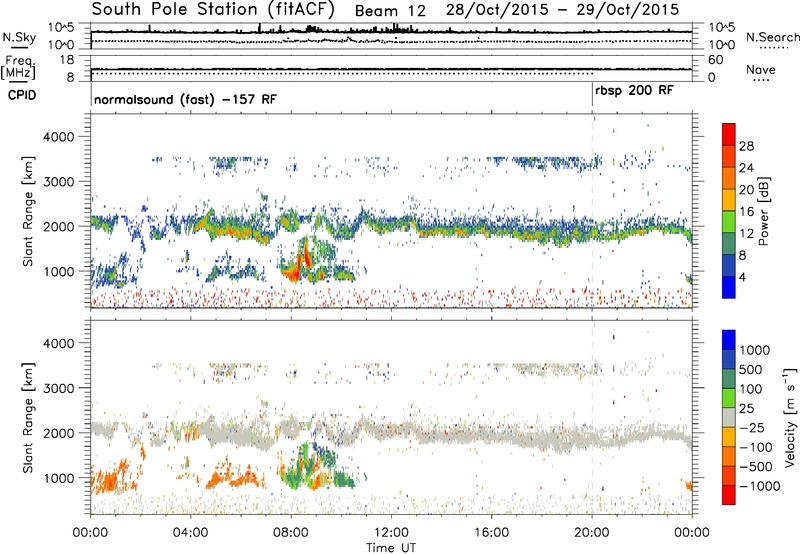Click the 'Beam 12' label
The width and height of the screenshot is (800, 554).
(390, 11)
